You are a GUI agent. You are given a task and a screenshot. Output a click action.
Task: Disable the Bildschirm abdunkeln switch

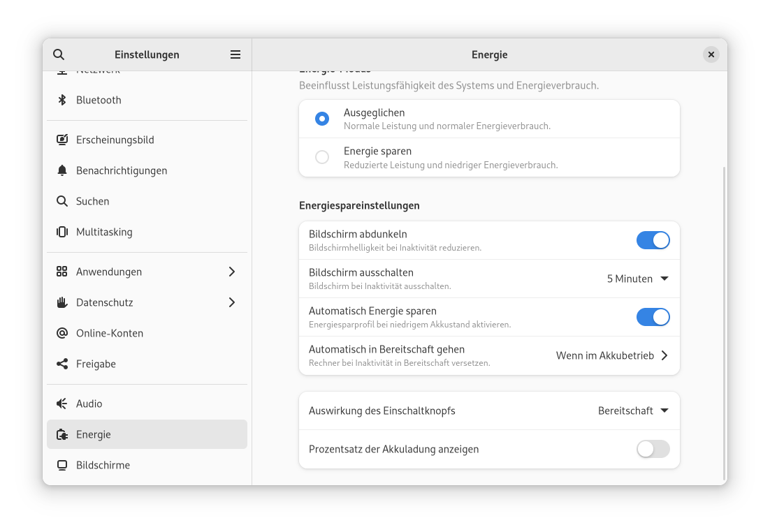click(x=653, y=240)
